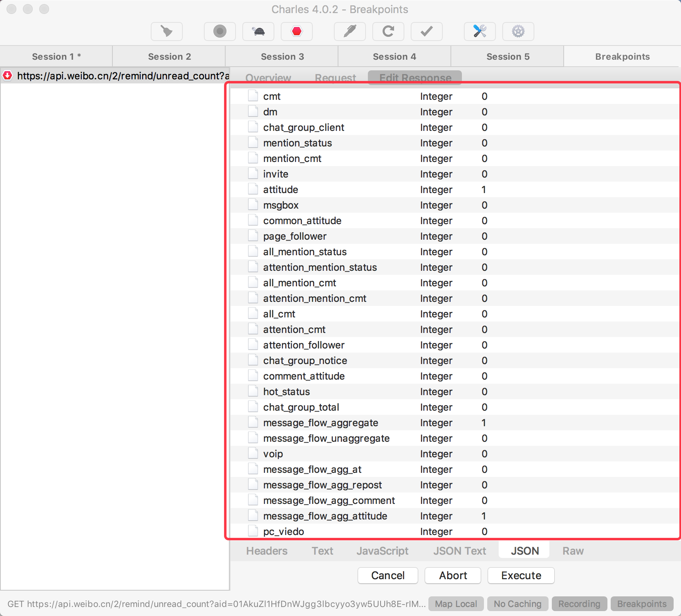Show the JavaScript view
The height and width of the screenshot is (616, 681).
coord(382,551)
